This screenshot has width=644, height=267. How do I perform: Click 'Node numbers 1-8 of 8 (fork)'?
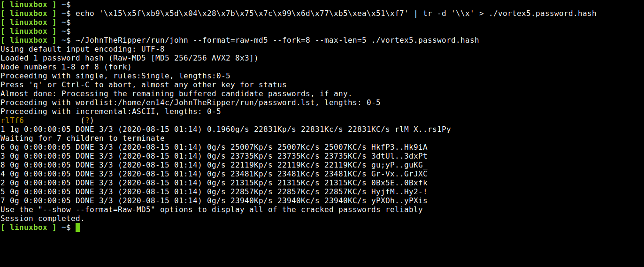pyautogui.click(x=66, y=67)
